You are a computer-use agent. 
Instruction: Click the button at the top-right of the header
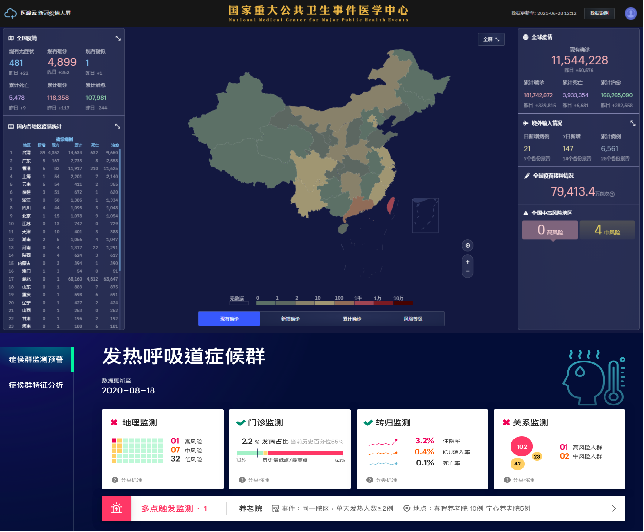point(624,14)
